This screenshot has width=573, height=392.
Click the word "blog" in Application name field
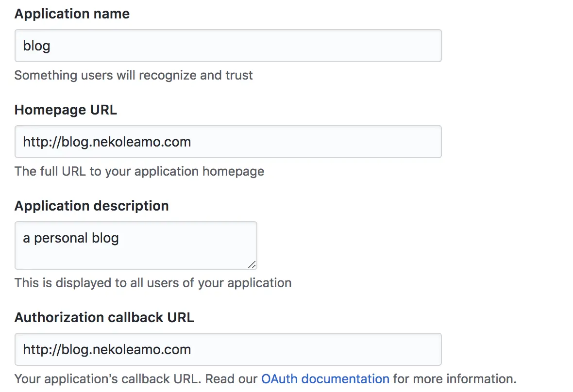(x=36, y=46)
